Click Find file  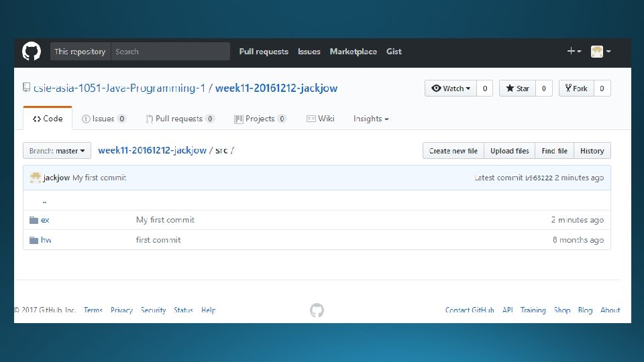click(x=555, y=151)
